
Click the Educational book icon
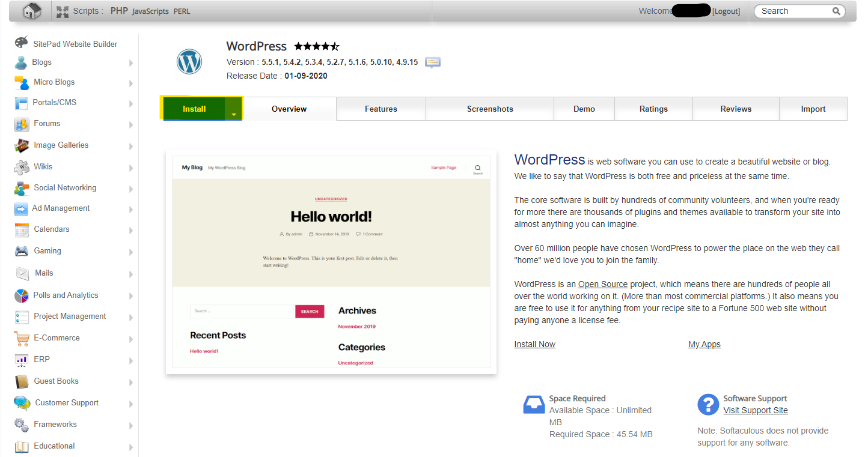pos(22,446)
